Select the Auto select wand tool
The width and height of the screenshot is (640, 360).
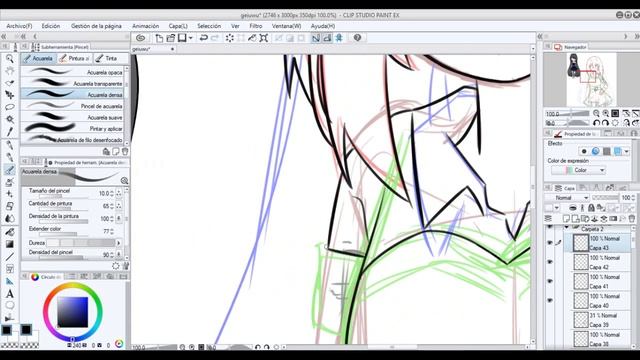[9, 119]
